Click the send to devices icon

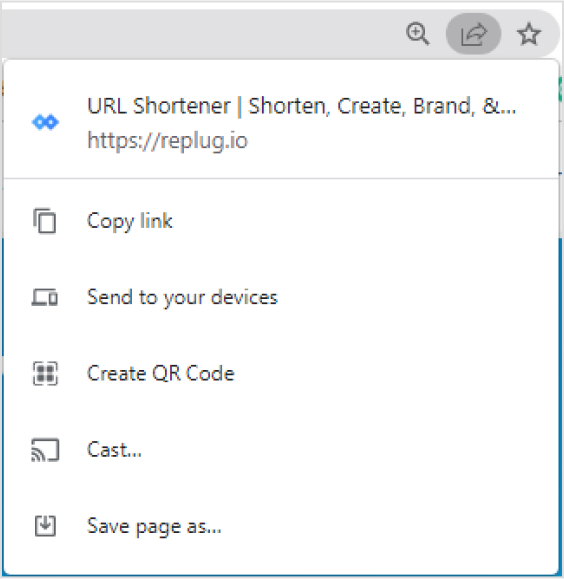pyautogui.click(x=45, y=297)
